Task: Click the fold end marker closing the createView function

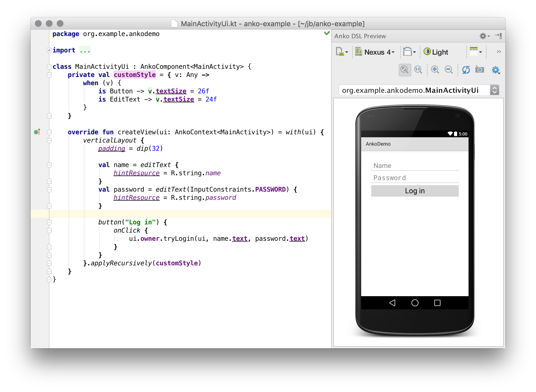Action: [49, 271]
